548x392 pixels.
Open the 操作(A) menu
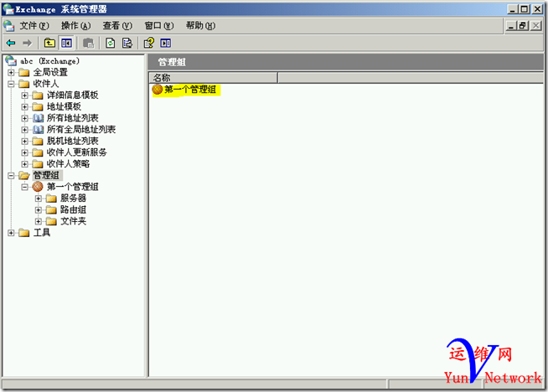[75, 25]
